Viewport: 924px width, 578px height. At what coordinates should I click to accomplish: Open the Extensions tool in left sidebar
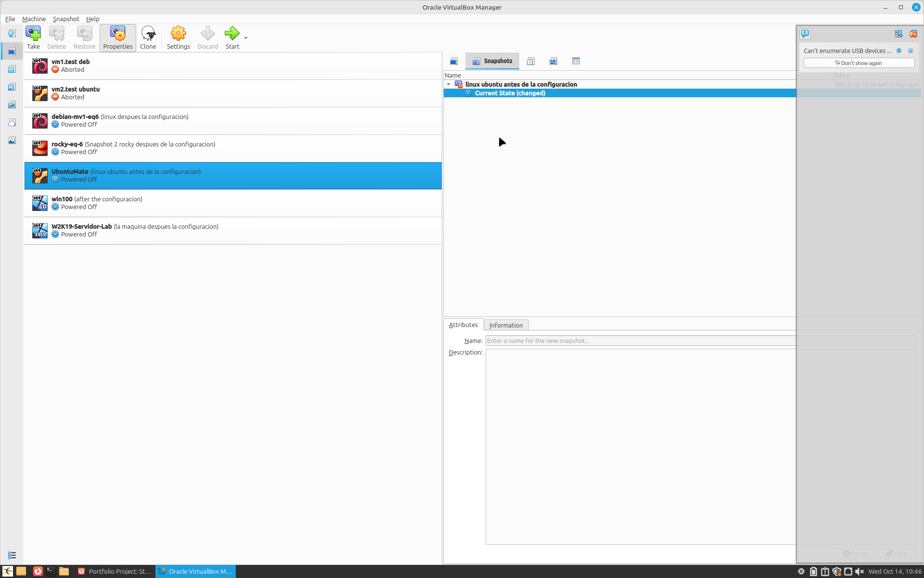(12, 69)
